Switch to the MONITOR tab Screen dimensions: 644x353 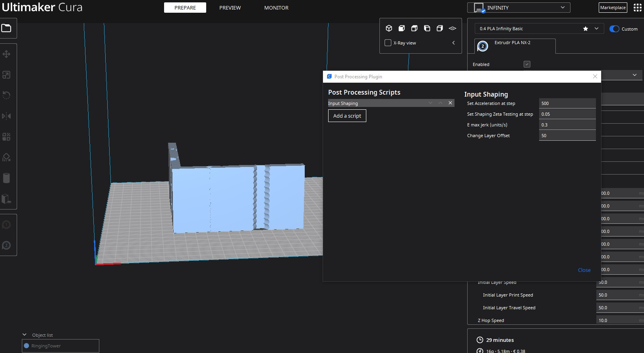tap(276, 8)
